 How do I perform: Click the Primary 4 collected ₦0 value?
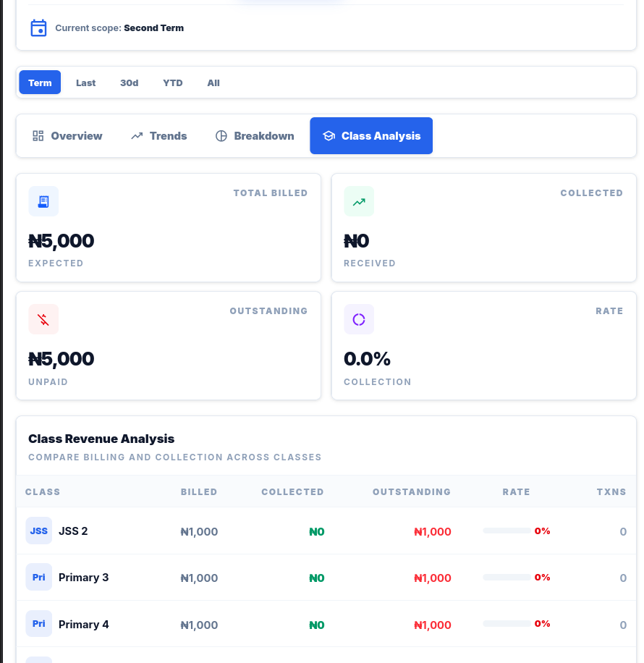[317, 625]
